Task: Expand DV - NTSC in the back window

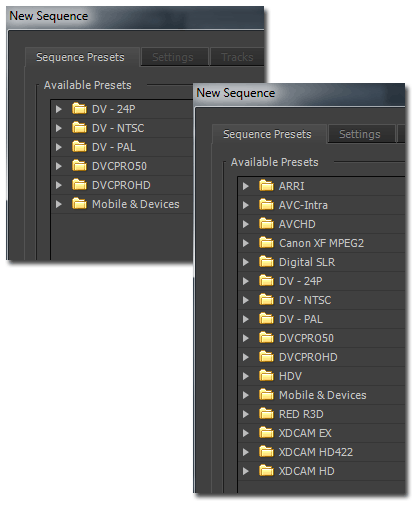Action: tap(59, 128)
